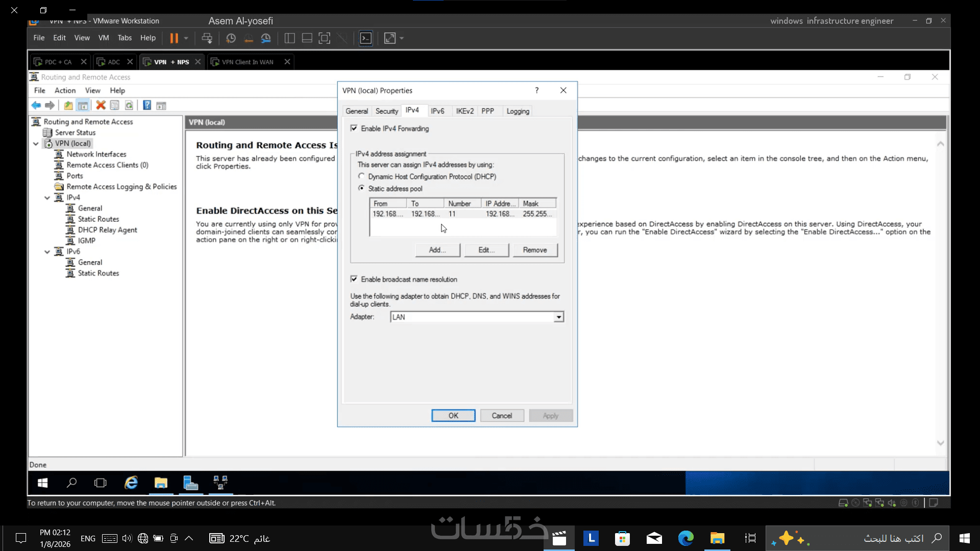Uncheck Enable IPv4 Forwarding
This screenshot has height=551, width=980.
354,129
